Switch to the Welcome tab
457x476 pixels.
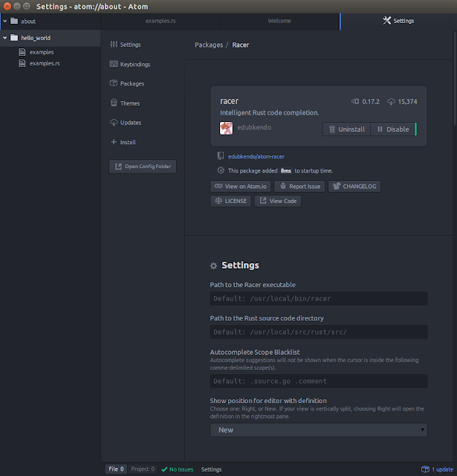(x=279, y=21)
